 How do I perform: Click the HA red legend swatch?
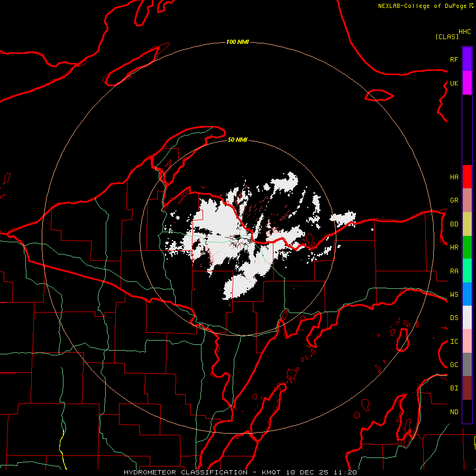click(x=467, y=177)
